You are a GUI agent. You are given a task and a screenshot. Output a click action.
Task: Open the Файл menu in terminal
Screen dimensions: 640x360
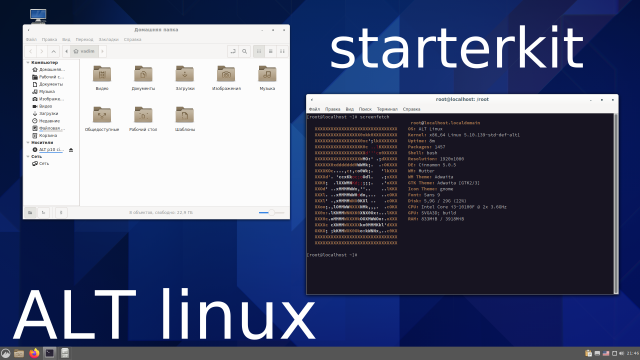point(314,109)
